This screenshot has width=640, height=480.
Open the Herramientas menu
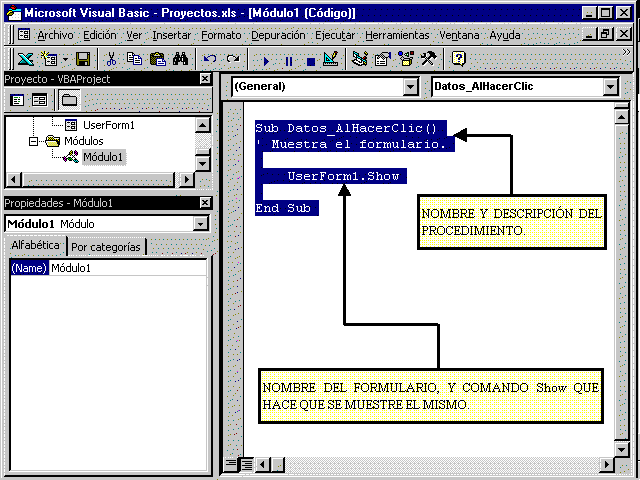click(x=397, y=36)
